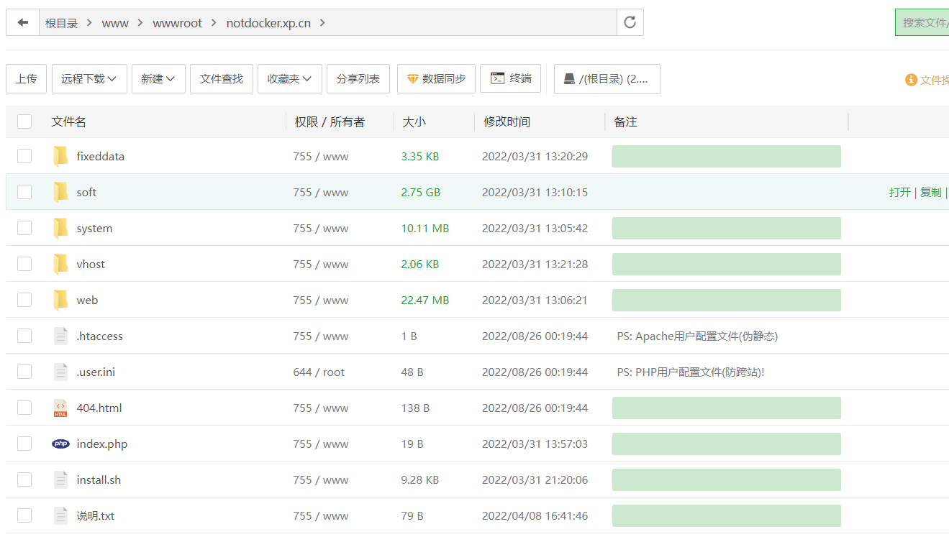The height and width of the screenshot is (560, 949).
Task: Click the root directory disk icon
Action: pos(569,79)
